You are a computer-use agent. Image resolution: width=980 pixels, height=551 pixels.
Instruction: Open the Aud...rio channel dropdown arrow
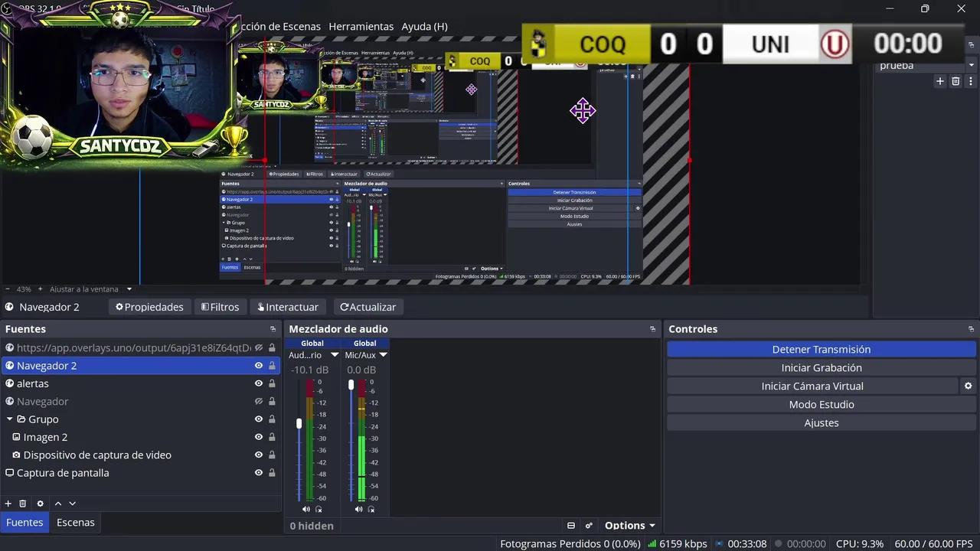pyautogui.click(x=335, y=355)
